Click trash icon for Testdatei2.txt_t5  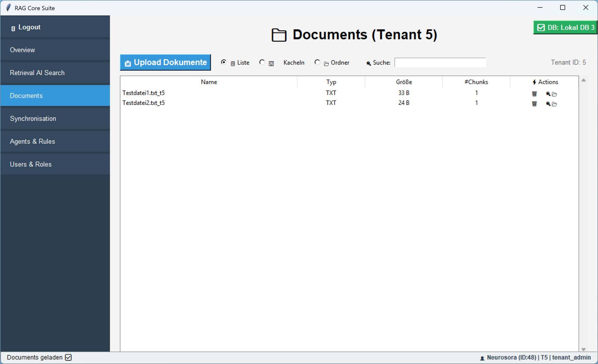pyautogui.click(x=534, y=104)
